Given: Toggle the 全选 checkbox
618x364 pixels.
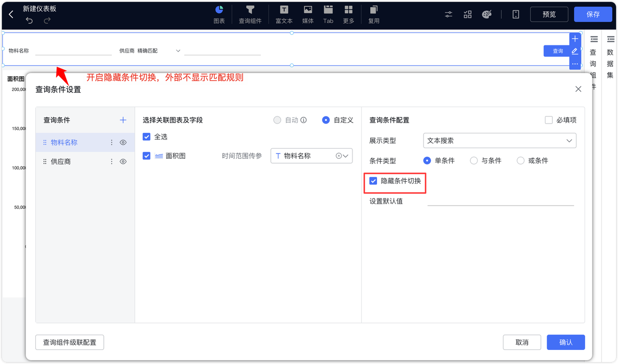Looking at the screenshot, I should (x=147, y=137).
